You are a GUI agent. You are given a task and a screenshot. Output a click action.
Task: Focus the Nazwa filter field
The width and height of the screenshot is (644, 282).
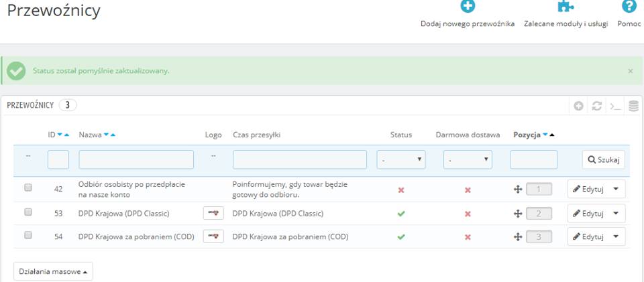tap(136, 159)
